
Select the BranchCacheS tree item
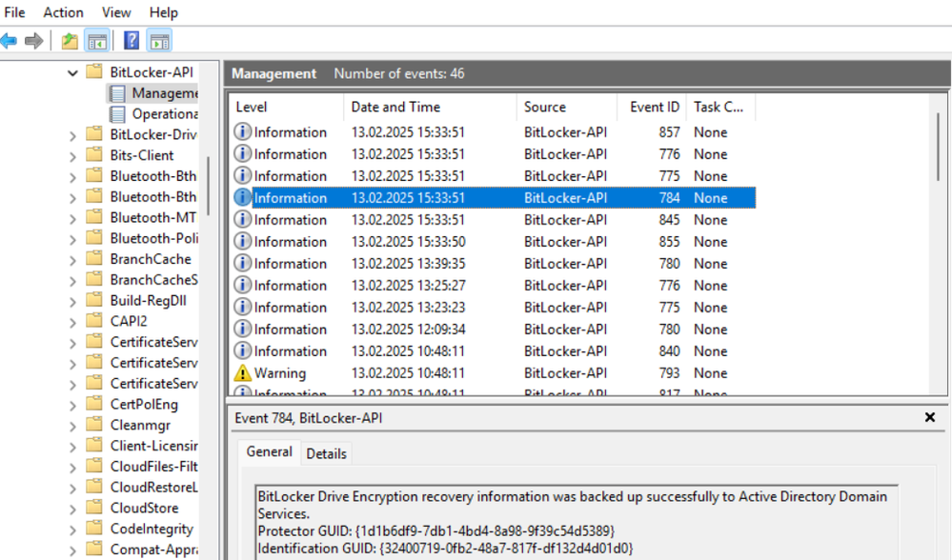coord(153,280)
